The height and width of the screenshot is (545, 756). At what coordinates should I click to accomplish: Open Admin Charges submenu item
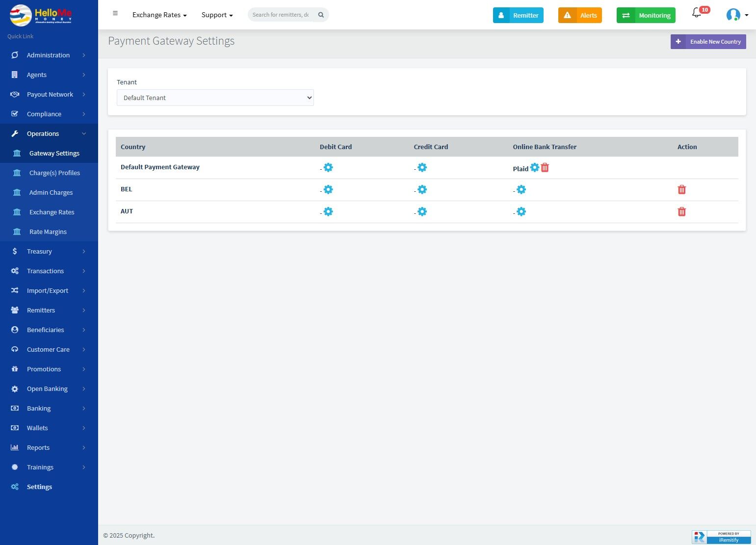[x=49, y=192]
